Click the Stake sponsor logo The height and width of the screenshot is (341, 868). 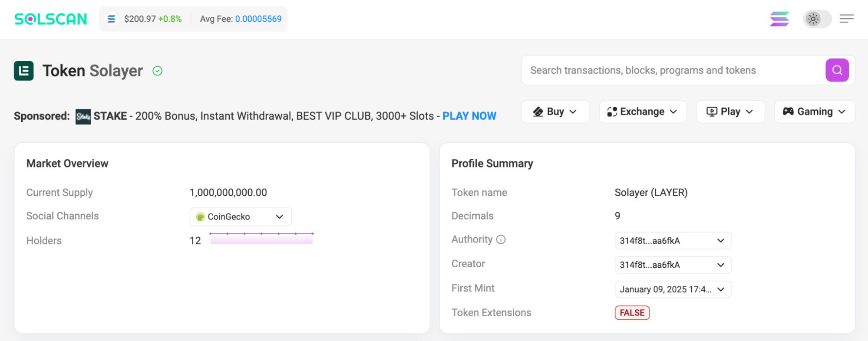(83, 116)
